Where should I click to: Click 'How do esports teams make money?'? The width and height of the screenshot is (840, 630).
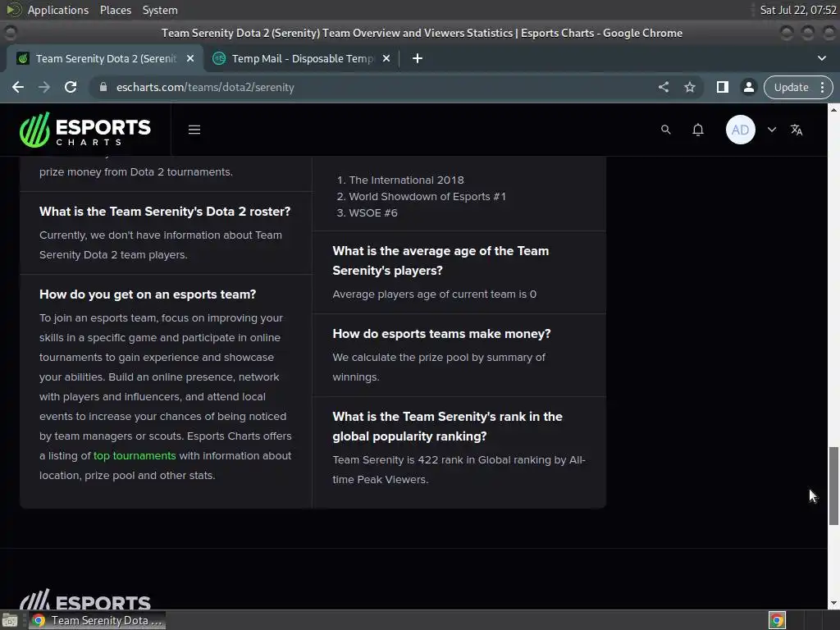click(441, 334)
